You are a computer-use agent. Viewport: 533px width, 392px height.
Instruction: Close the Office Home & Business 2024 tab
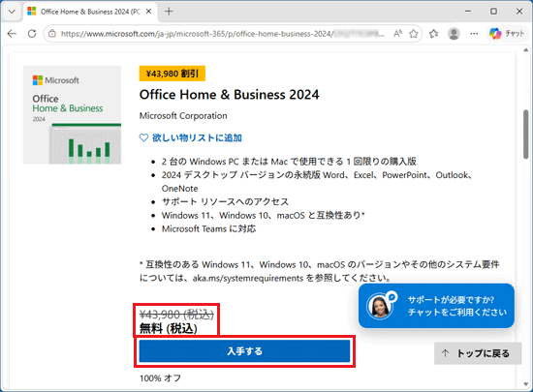pos(148,12)
